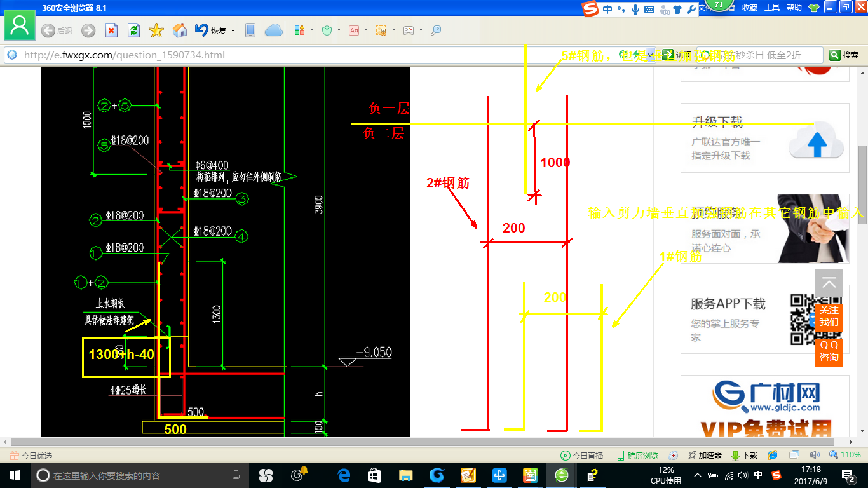
Task: Open the extensions grid icon
Action: [300, 30]
